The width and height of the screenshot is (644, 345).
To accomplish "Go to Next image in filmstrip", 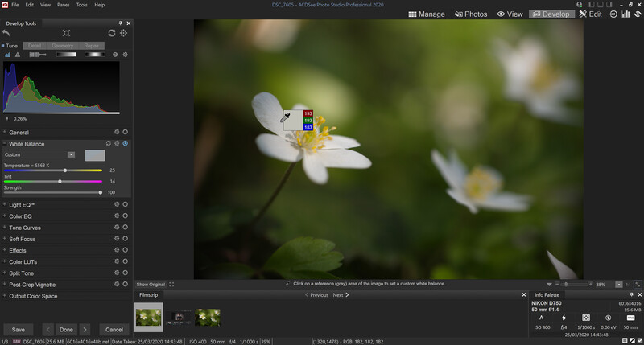I will click(x=341, y=295).
